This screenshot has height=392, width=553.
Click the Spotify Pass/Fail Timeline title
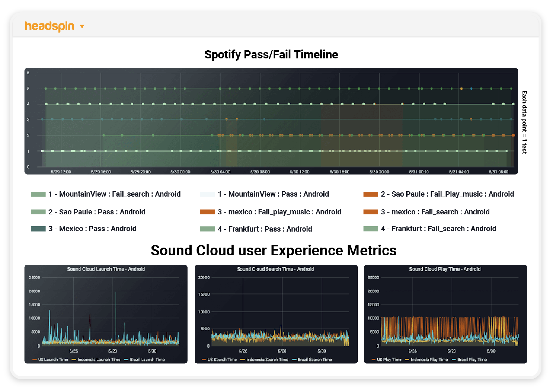pos(271,54)
